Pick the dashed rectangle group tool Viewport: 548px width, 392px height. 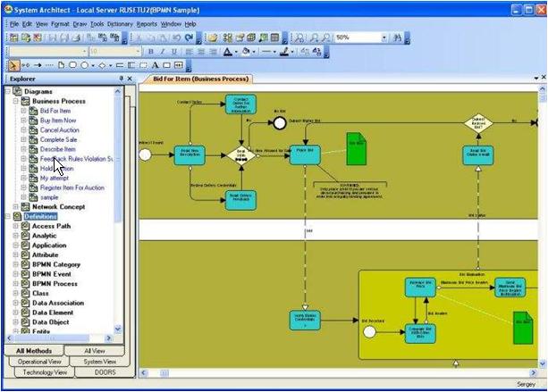[x=143, y=65]
